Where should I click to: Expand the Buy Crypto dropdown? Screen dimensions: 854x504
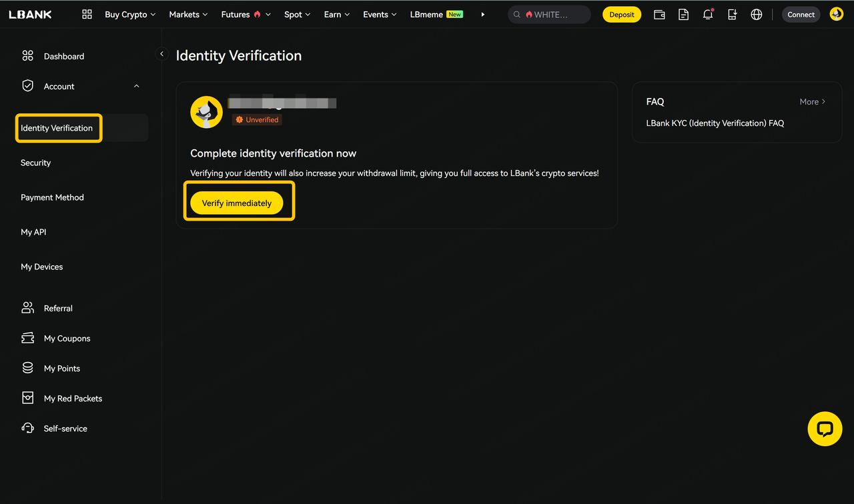[130, 14]
